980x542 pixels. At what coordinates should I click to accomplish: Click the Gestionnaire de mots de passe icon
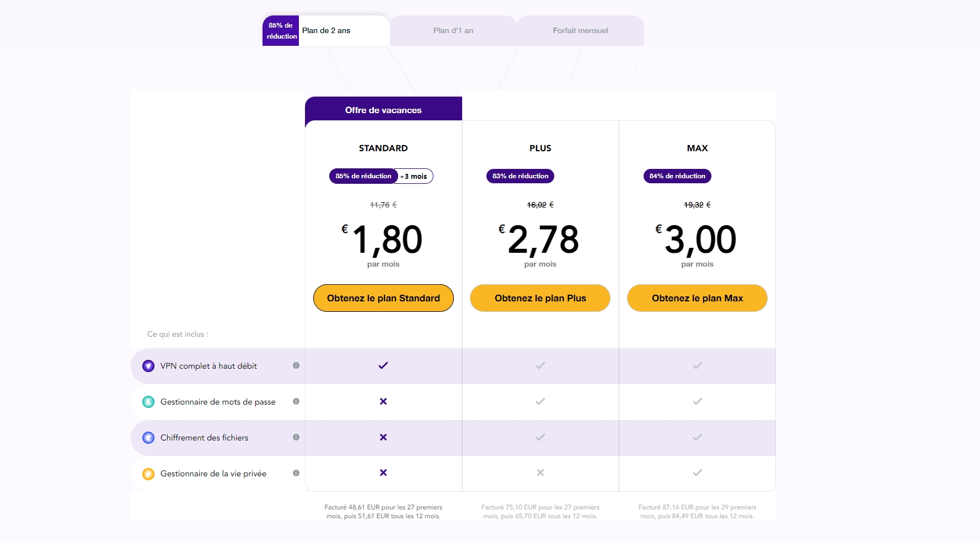148,402
